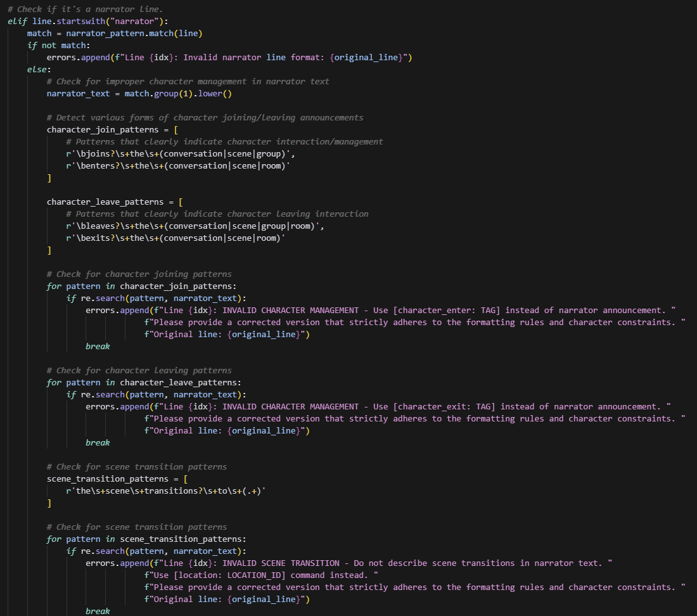
Task: Click comment "# Check for character leaving patterns"
Action: (139, 370)
